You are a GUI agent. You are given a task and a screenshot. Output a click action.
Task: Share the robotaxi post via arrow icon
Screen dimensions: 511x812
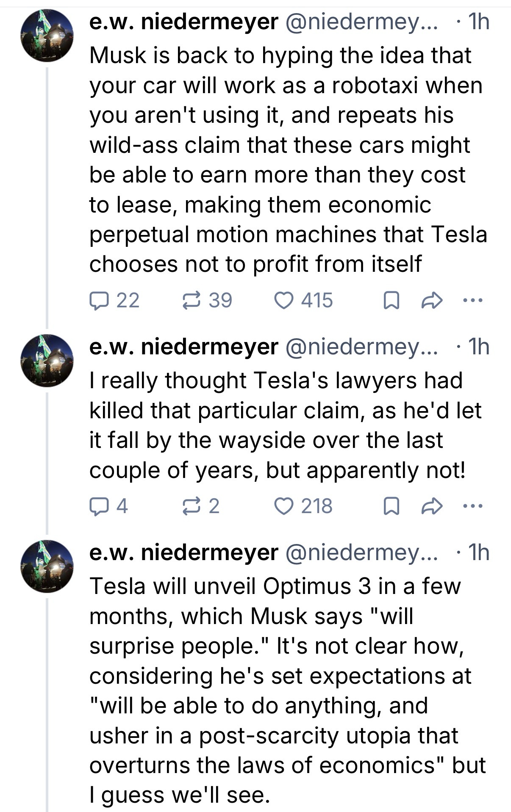[431, 301]
